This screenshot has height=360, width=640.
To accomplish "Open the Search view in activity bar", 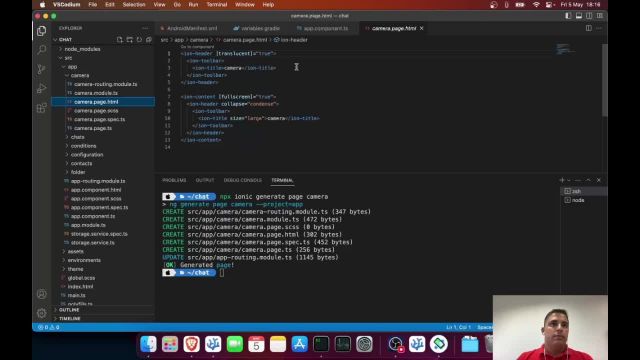I will [42, 50].
